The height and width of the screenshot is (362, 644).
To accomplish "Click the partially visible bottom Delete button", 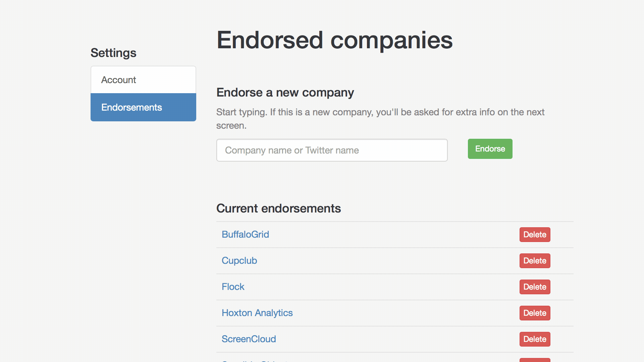I will click(535, 360).
